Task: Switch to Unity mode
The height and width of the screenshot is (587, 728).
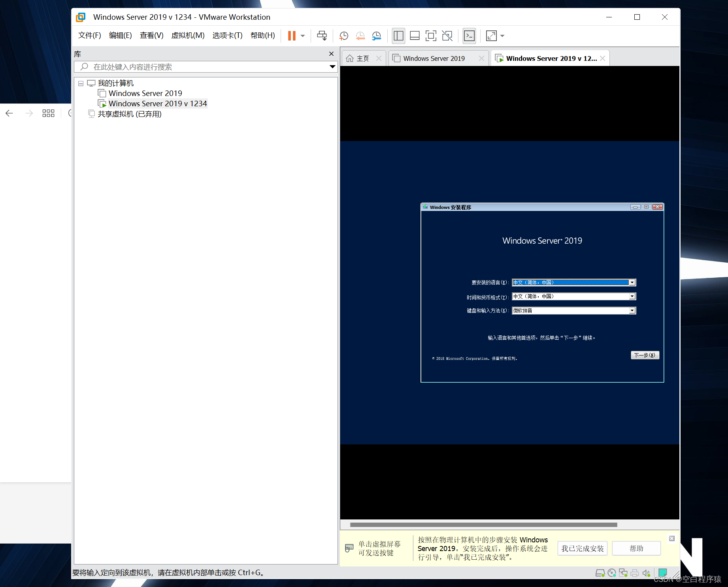Action: click(x=447, y=36)
